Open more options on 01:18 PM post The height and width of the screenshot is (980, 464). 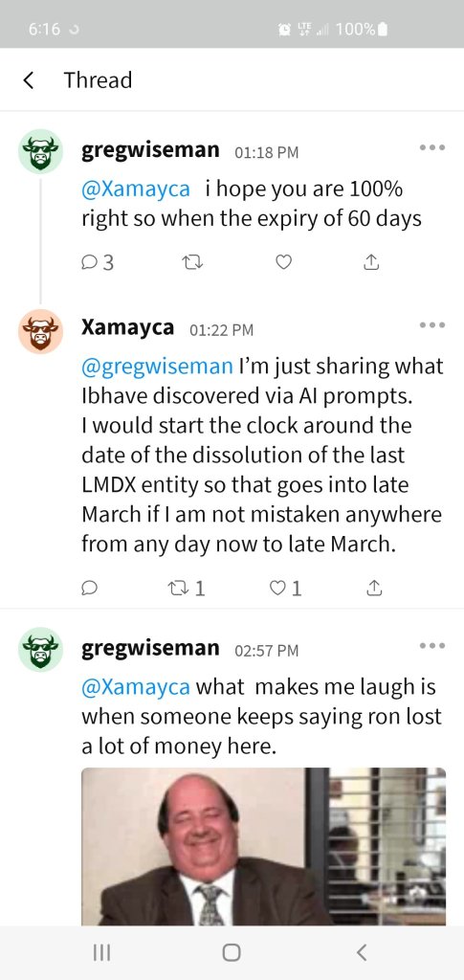432,147
